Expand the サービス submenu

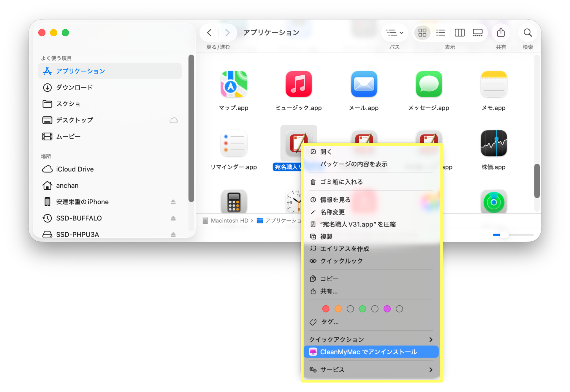click(371, 369)
